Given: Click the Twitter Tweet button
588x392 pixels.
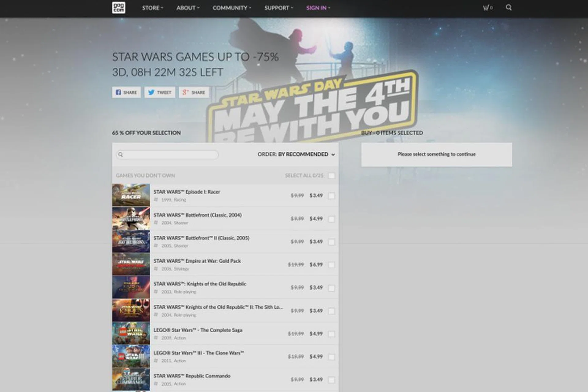Looking at the screenshot, I should pos(160,92).
